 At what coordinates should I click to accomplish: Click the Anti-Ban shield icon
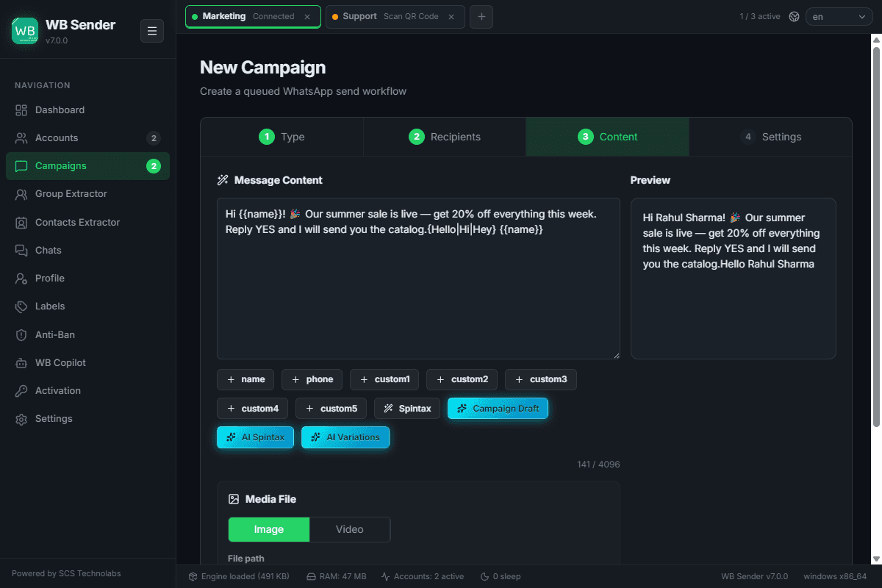(x=21, y=335)
